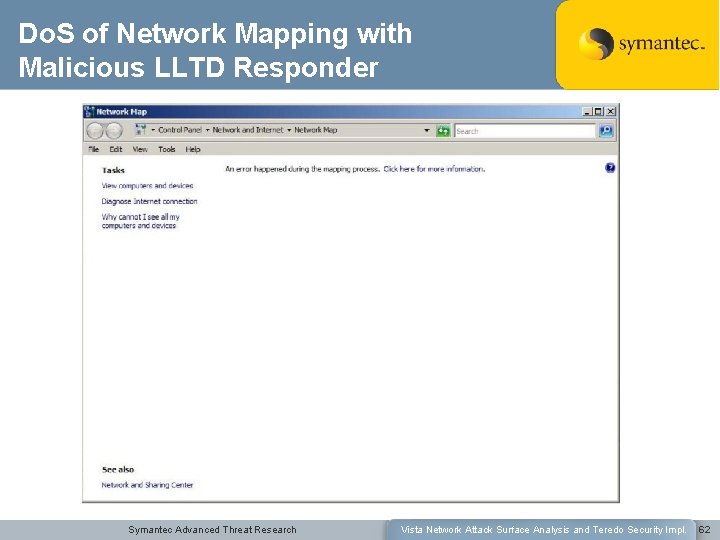The image size is (720, 540).
Task: Click the Forward navigation arrow button
Action: [x=113, y=131]
